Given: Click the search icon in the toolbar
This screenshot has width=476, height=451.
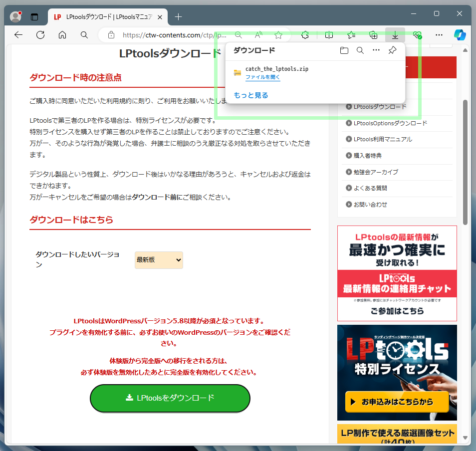Looking at the screenshot, I should pos(84,35).
